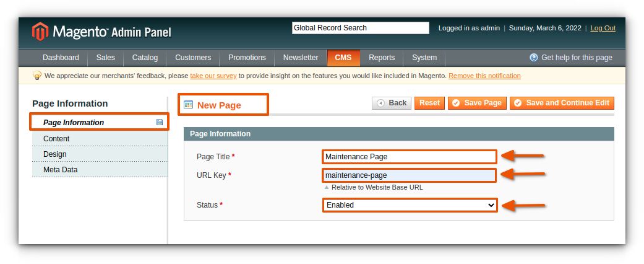
Task: Click Get help for this page
Action: [x=577, y=58]
